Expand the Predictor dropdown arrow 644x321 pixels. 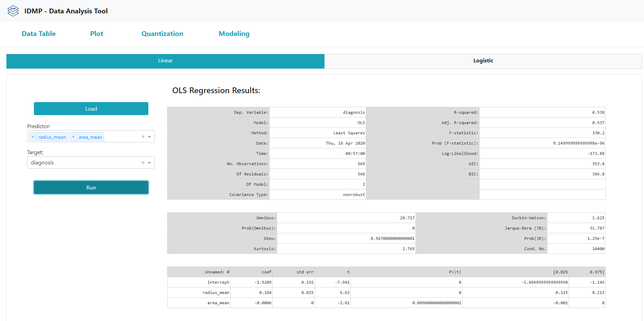pos(149,136)
